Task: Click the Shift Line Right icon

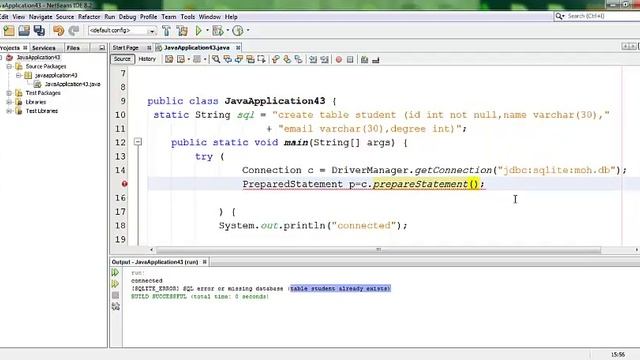Action: [x=324, y=60]
